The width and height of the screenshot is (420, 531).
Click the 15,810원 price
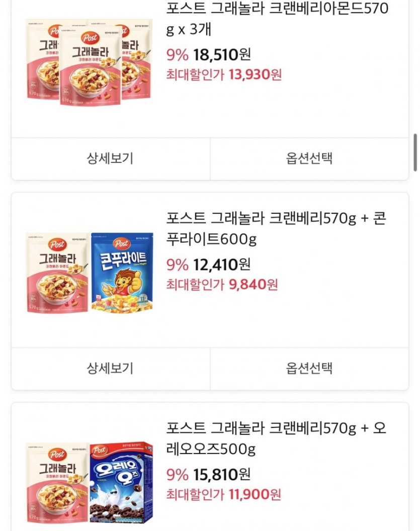pos(222,474)
